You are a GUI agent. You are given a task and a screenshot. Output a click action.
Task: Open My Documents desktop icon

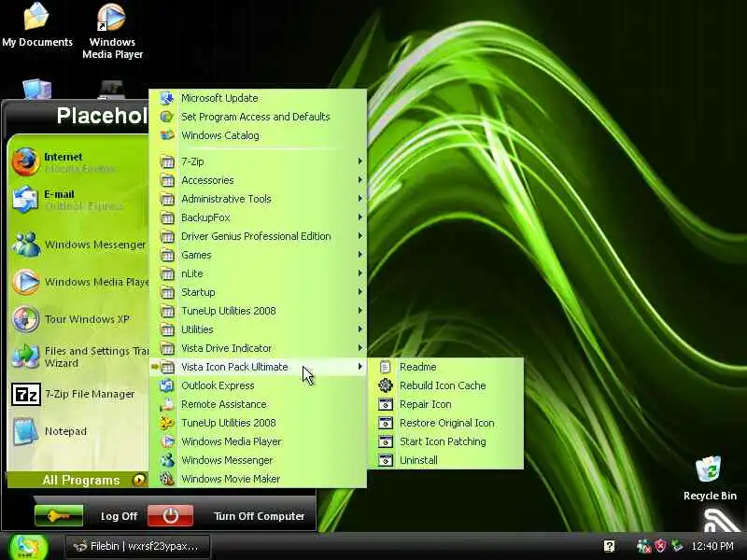(36, 25)
